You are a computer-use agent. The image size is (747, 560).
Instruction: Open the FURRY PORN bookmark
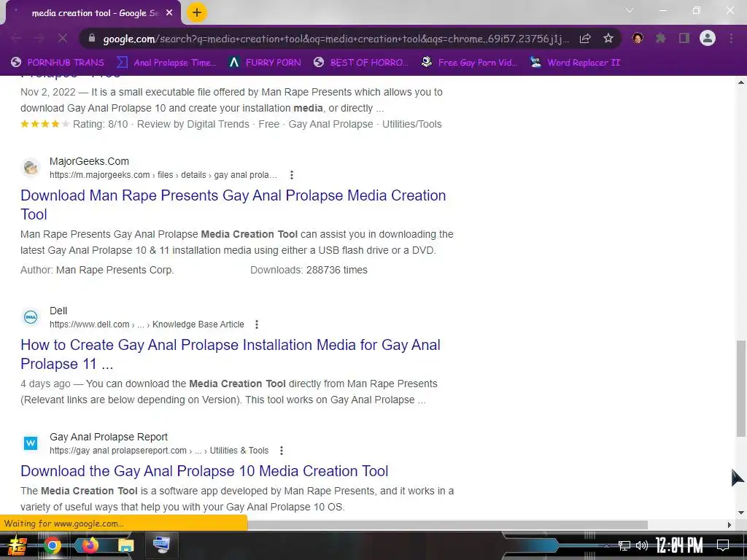tap(264, 63)
